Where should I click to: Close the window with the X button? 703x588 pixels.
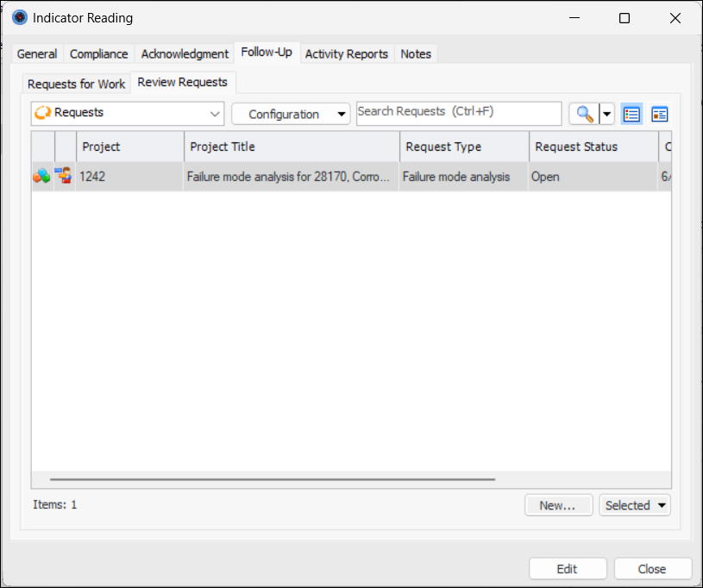click(x=675, y=18)
